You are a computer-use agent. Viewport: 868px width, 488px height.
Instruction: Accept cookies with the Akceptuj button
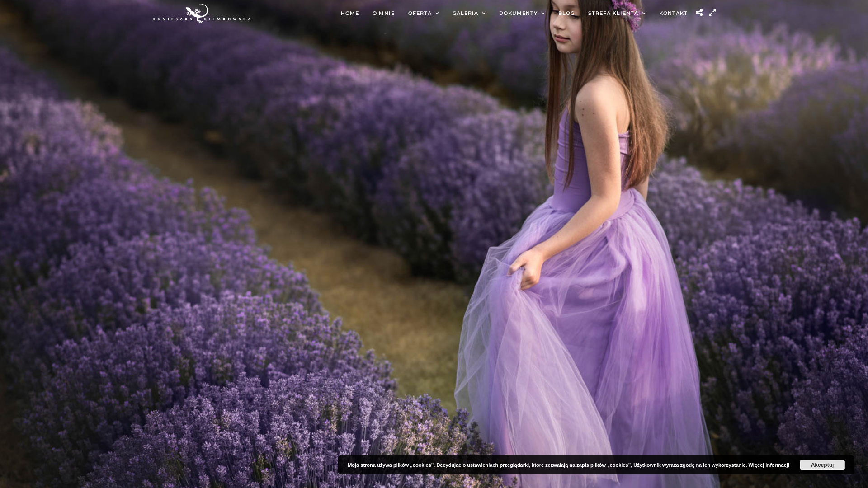[x=822, y=465]
